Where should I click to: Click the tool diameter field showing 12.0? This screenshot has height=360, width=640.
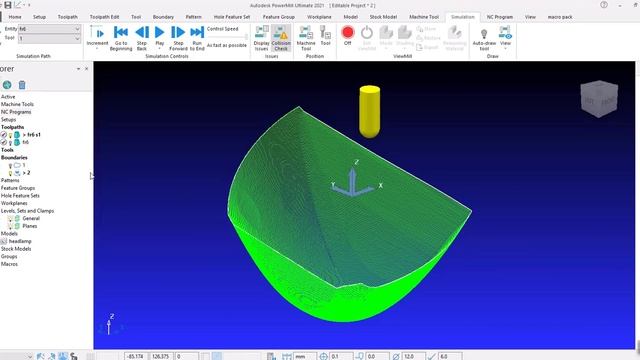click(x=413, y=356)
